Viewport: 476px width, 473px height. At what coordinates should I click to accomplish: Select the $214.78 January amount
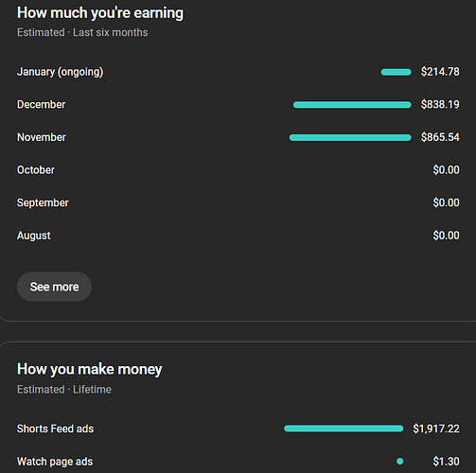440,72
